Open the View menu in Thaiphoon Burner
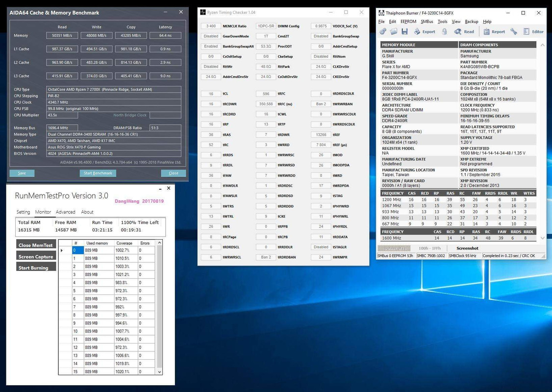 click(x=456, y=22)
